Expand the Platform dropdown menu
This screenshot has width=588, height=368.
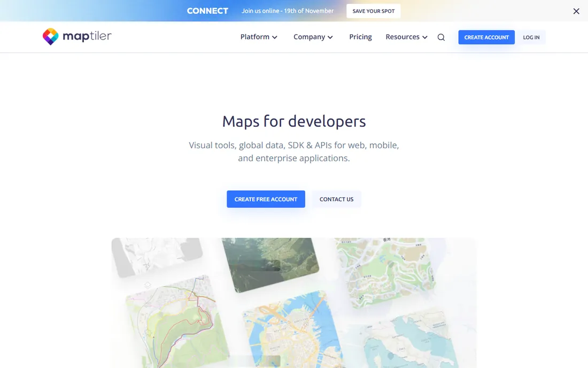[x=259, y=37]
